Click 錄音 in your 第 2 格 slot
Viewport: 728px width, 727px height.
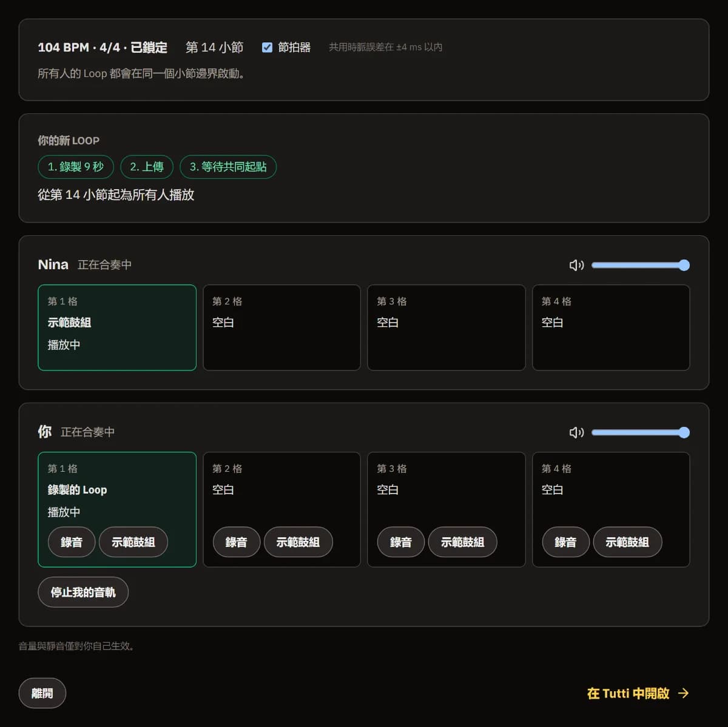(236, 542)
